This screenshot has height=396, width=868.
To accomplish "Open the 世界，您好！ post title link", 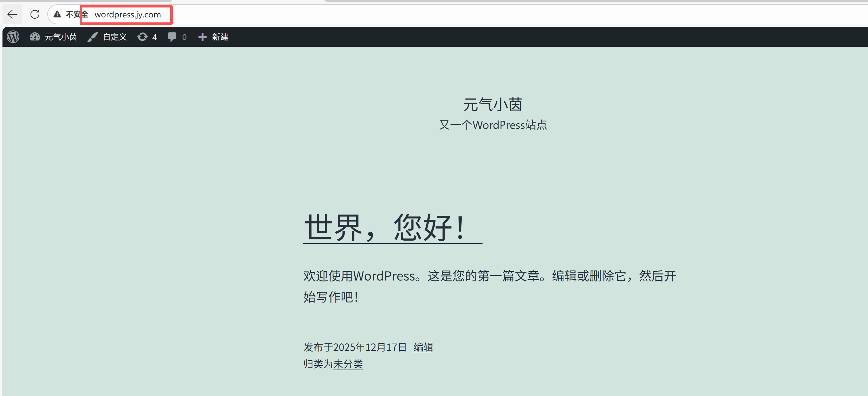I will (x=385, y=227).
